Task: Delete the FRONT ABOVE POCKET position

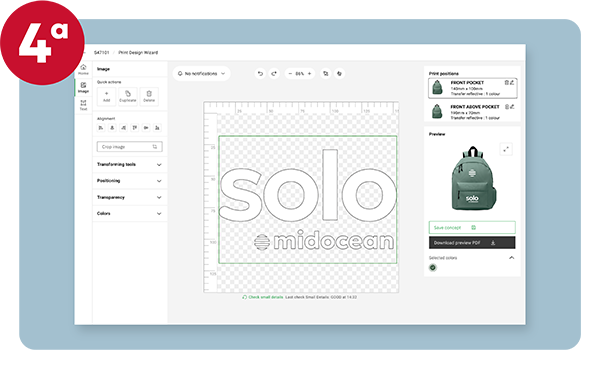Action: point(507,107)
